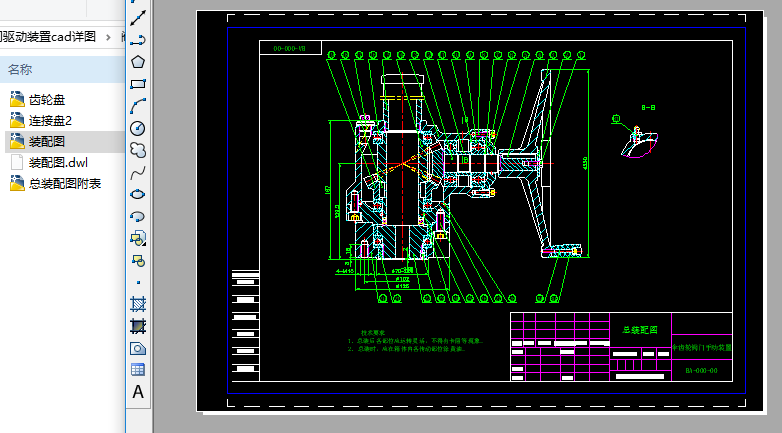Viewport: 782px width, 433px height.
Task: Select the Elliptical Arc tool
Action: click(138, 216)
